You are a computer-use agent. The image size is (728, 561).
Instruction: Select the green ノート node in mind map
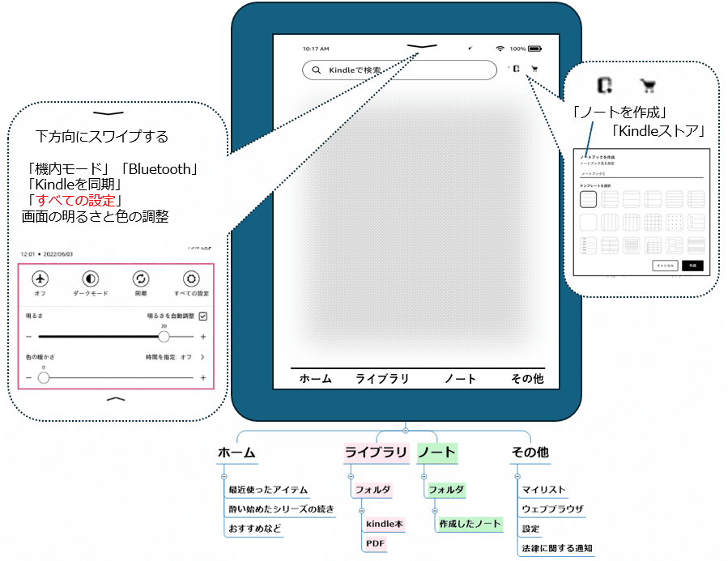click(437, 453)
